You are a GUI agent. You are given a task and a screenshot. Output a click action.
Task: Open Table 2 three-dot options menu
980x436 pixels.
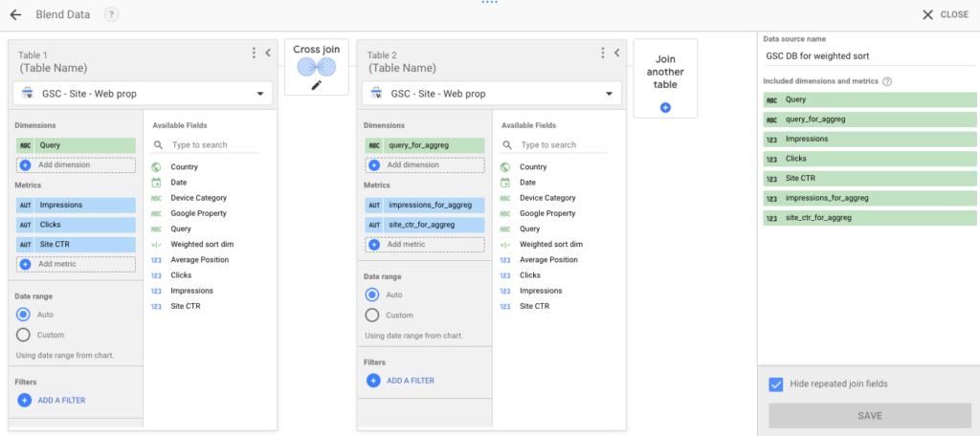tap(603, 54)
